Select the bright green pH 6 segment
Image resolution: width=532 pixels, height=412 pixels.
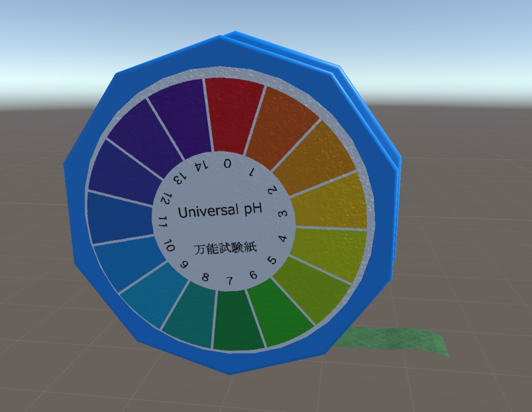(280, 312)
